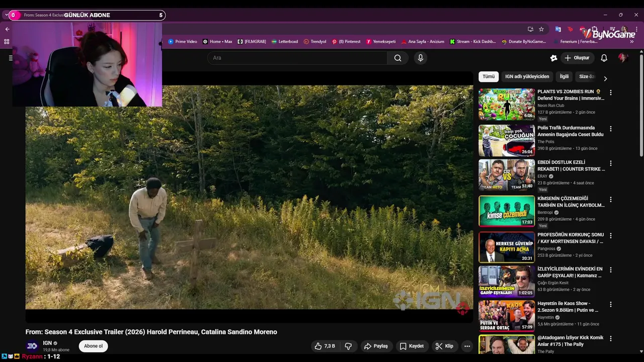Expand the tab search dropdown arrow
The image size is (644, 362).
click(7, 15)
